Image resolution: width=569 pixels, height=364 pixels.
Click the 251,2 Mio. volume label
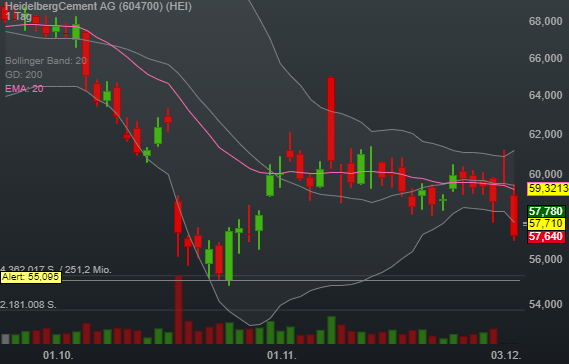coord(88,270)
